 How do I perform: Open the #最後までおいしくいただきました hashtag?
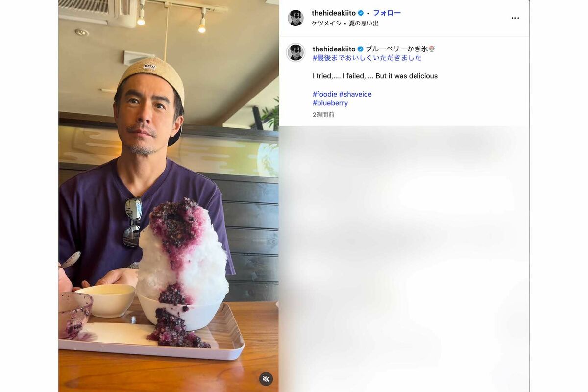(x=367, y=58)
